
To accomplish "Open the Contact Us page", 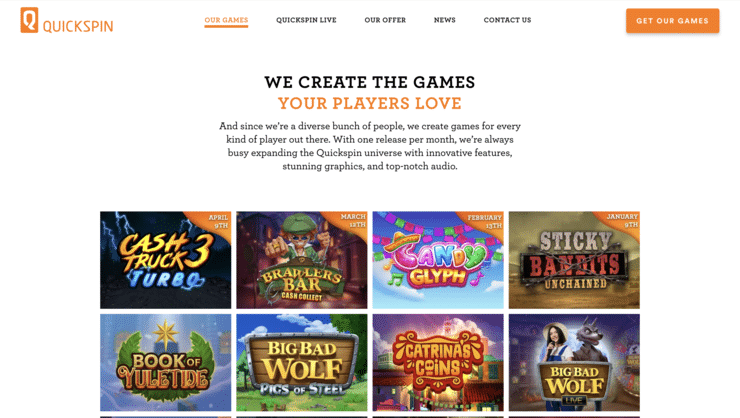I will (x=507, y=20).
